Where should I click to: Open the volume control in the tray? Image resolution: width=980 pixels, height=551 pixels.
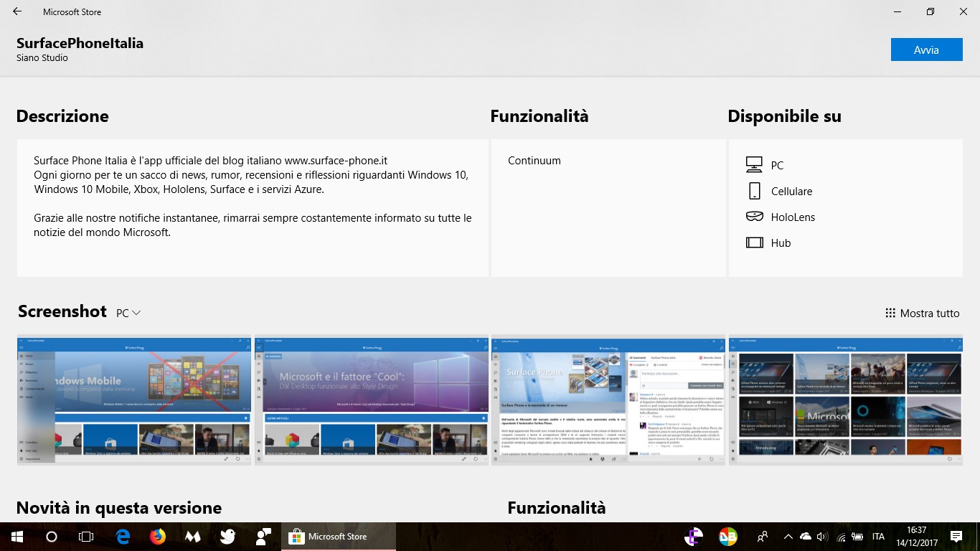click(822, 537)
